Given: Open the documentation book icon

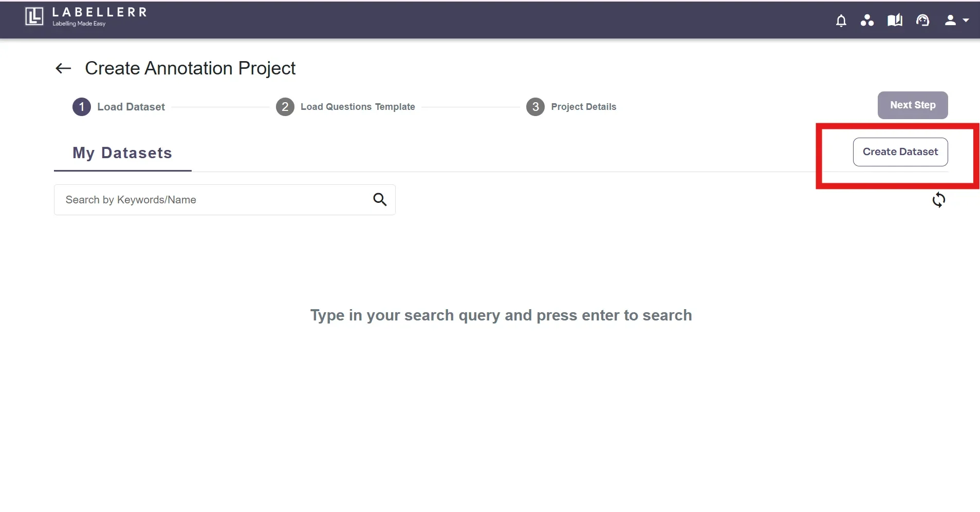Looking at the screenshot, I should point(895,20).
